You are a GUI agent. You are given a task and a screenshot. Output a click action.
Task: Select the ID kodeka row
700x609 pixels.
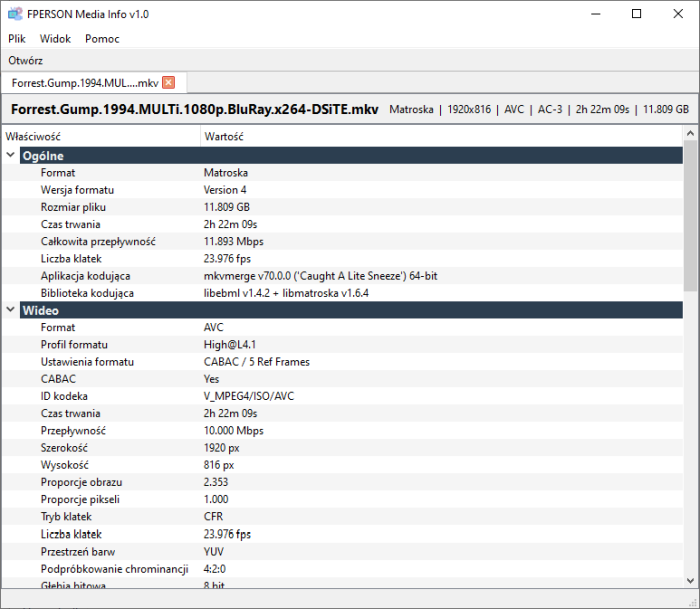pos(343,396)
